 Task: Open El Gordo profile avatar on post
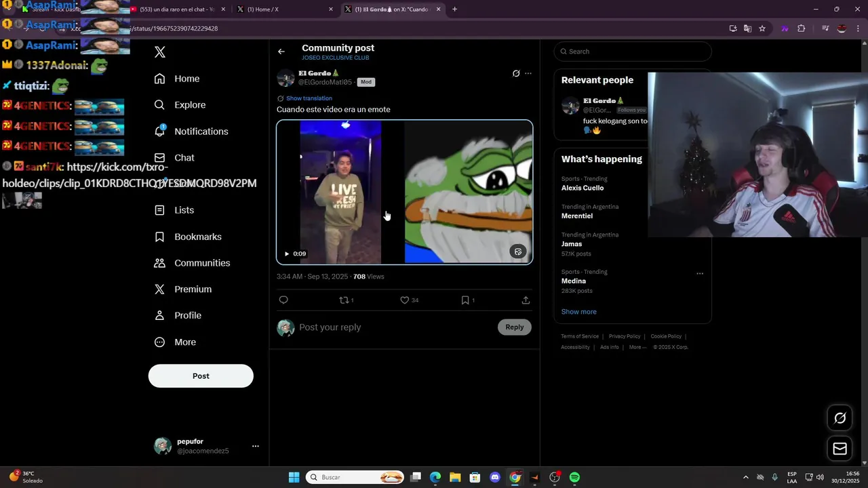[x=285, y=78]
